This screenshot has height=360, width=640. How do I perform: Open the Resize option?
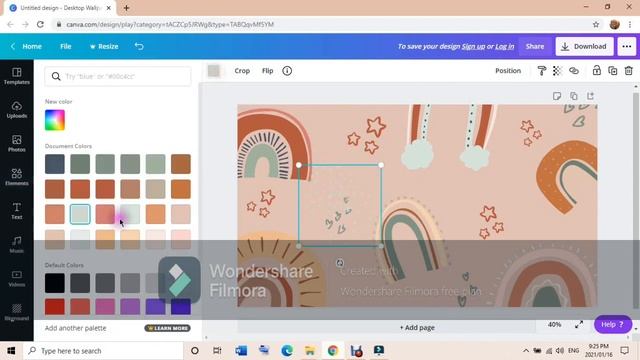pyautogui.click(x=104, y=47)
